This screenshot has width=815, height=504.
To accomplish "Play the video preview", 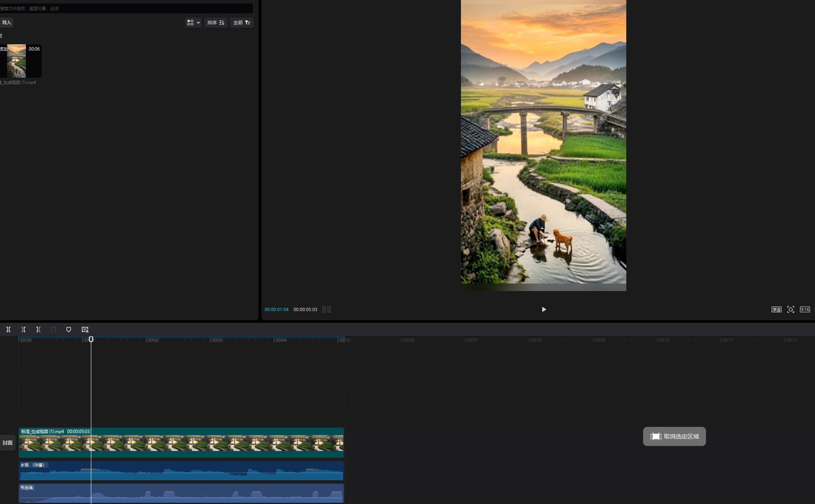I will tap(544, 309).
